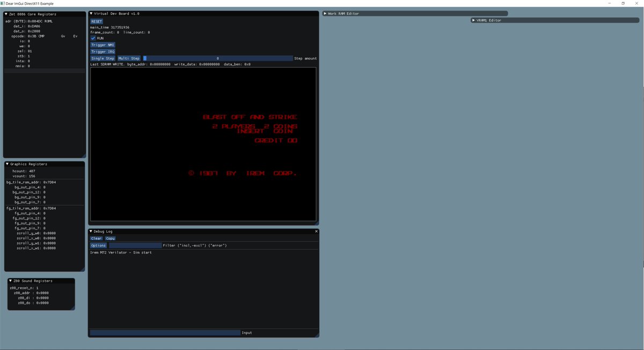Focus the Debug Log Input field
This screenshot has height=350, width=644.
165,333
